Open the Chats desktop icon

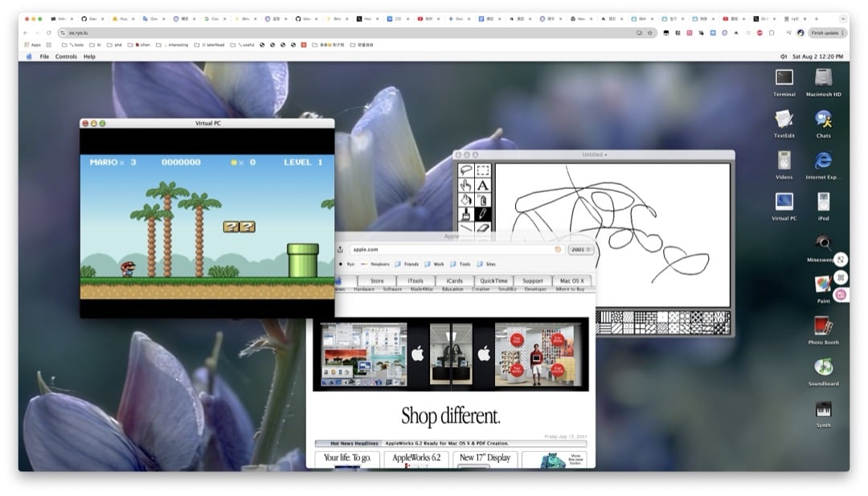coord(823,124)
